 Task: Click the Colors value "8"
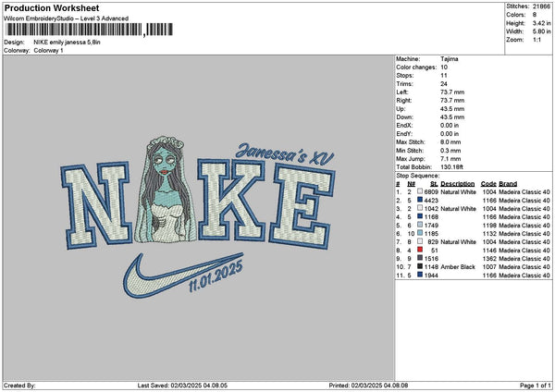[x=535, y=15]
